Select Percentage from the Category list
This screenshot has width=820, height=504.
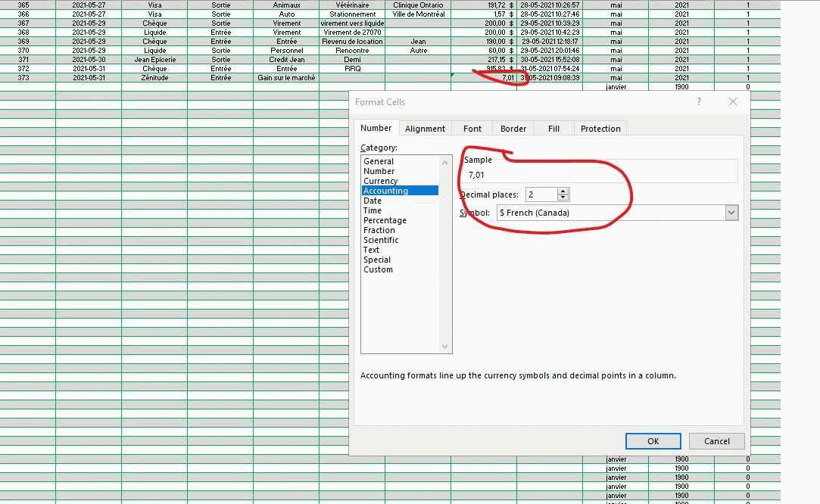pyautogui.click(x=385, y=220)
